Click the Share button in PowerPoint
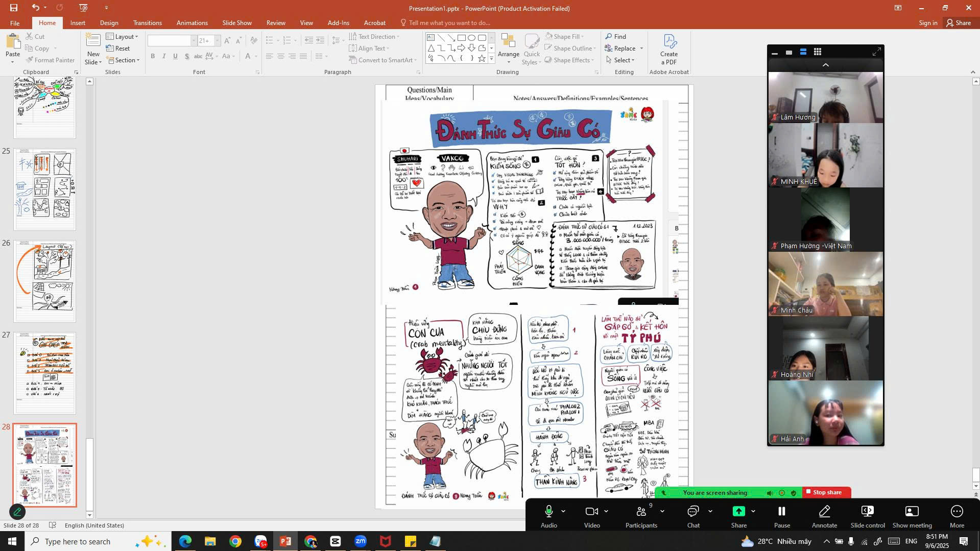980x551 pixels. point(959,23)
